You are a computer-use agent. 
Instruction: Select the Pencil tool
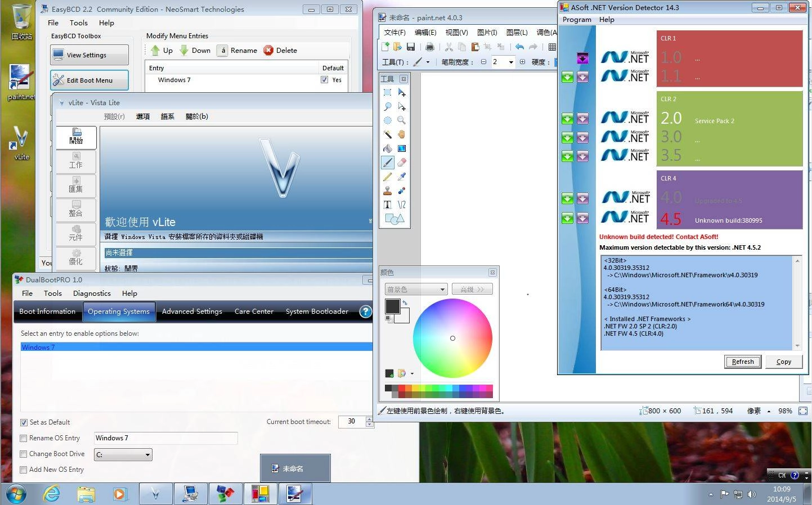(x=387, y=177)
